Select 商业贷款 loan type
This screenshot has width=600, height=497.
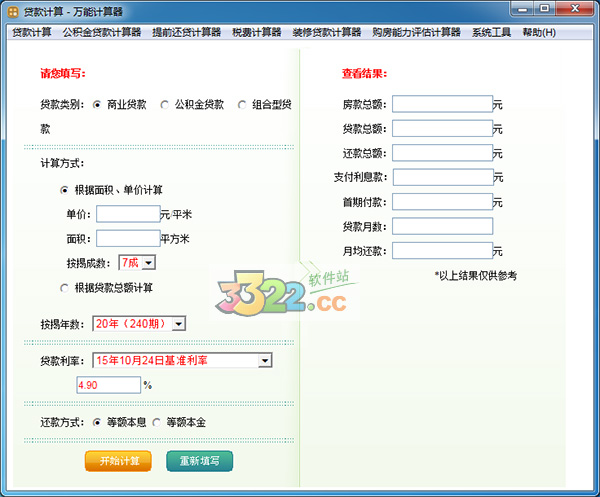(x=97, y=105)
